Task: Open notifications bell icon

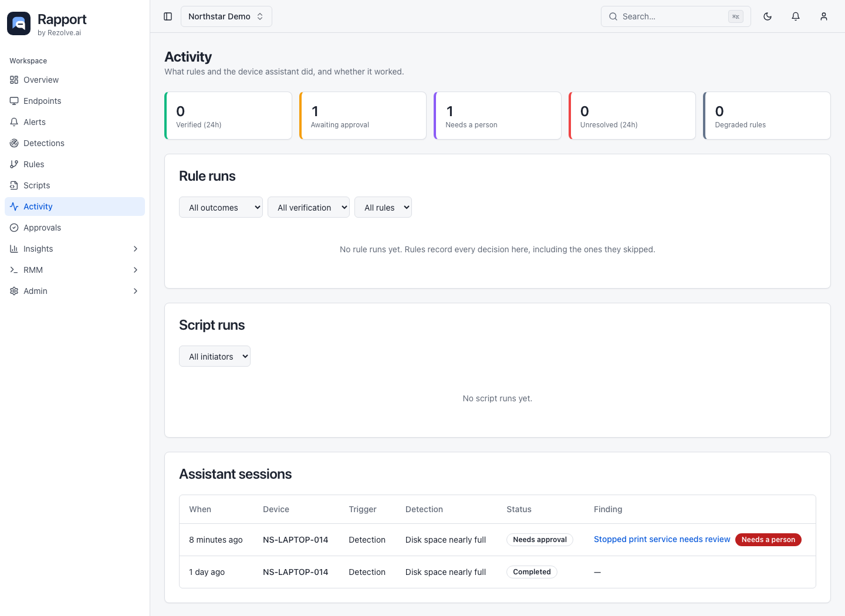Action: click(x=796, y=16)
